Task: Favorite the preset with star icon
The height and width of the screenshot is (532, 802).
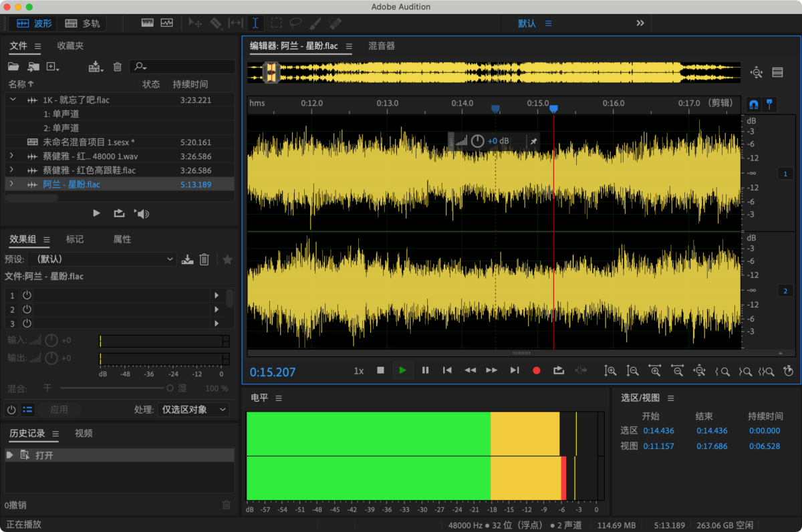Action: (227, 259)
